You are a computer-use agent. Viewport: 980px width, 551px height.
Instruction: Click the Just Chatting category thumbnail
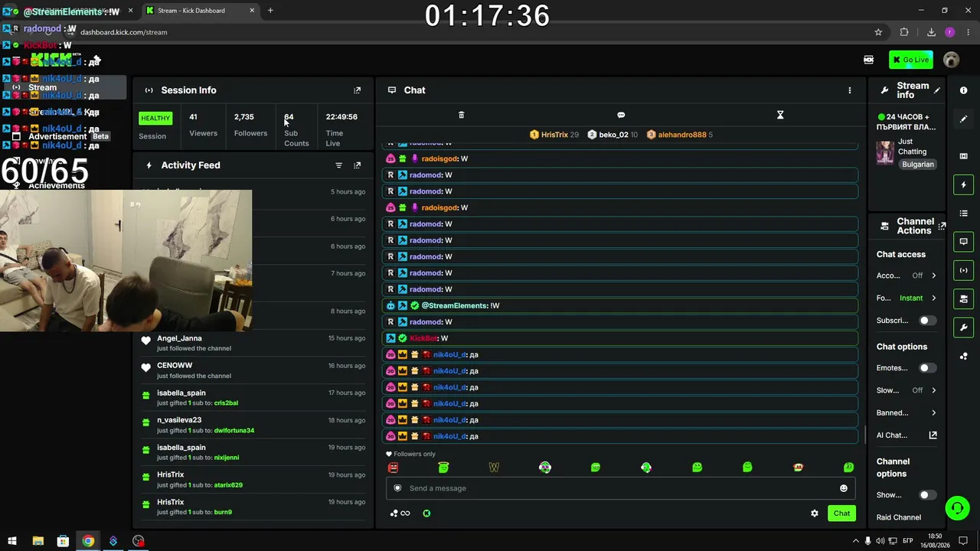[885, 152]
